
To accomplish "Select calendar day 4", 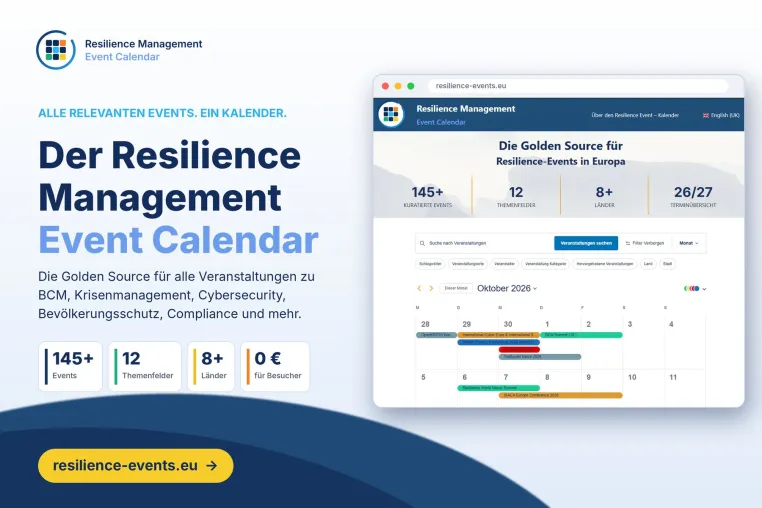I will (x=671, y=324).
